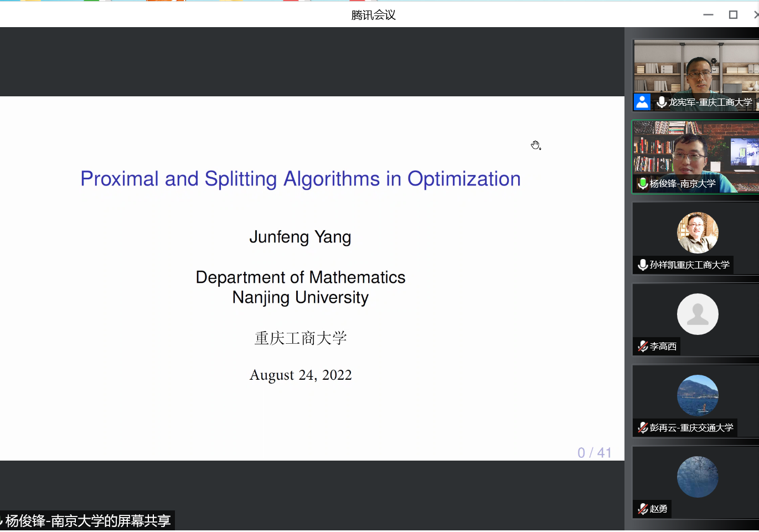759x532 pixels.
Task: Click the microphone icon beside 孙祥凯重庆工商大学
Action: [x=643, y=265]
